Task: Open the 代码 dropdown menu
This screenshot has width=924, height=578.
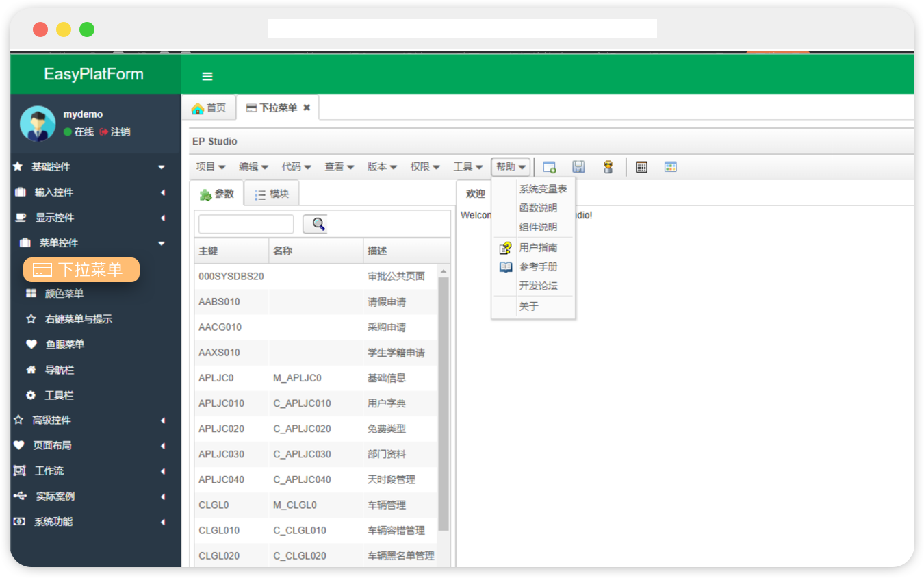Action: click(296, 167)
